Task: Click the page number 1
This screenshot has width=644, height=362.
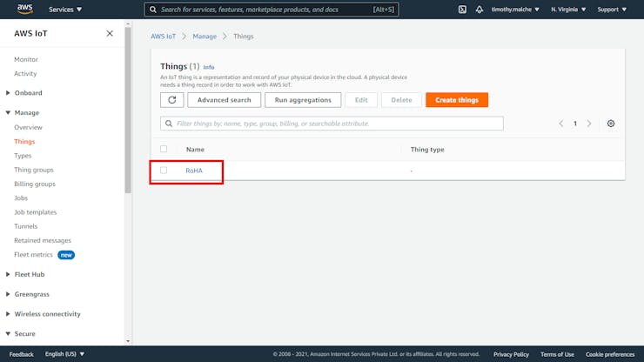Action: (x=575, y=124)
